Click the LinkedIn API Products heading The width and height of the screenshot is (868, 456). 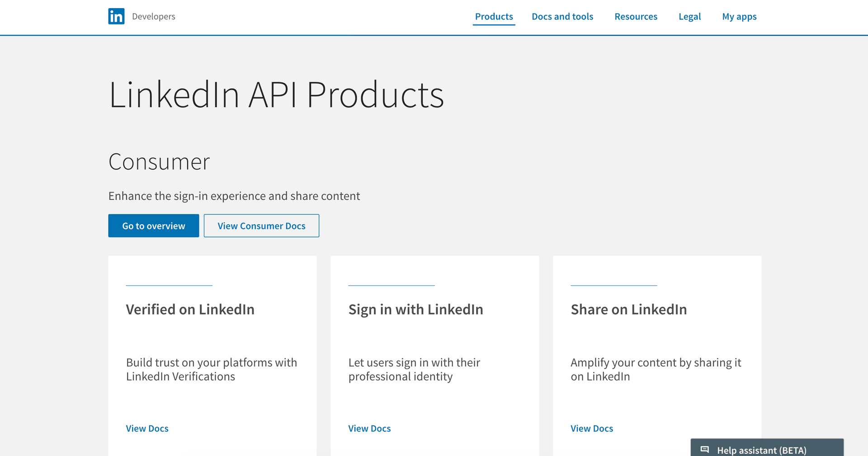click(276, 95)
